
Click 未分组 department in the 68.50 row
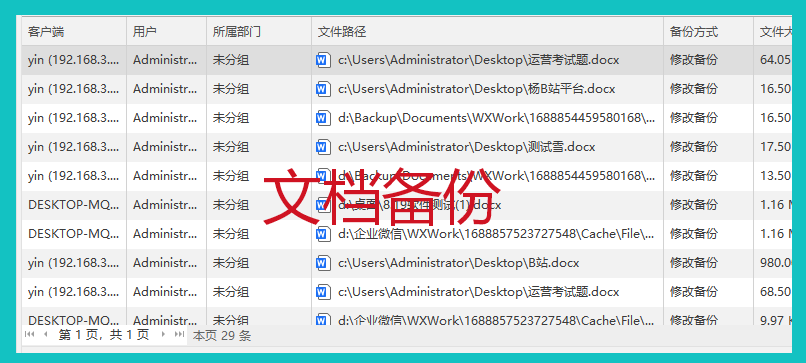click(x=231, y=293)
